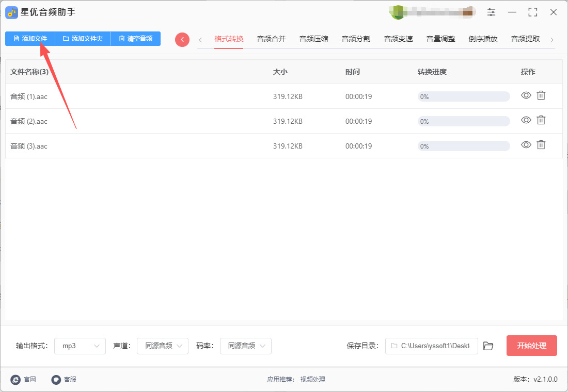This screenshot has width=568, height=392.
Task: Select the 音频分割 tab
Action: (356, 39)
